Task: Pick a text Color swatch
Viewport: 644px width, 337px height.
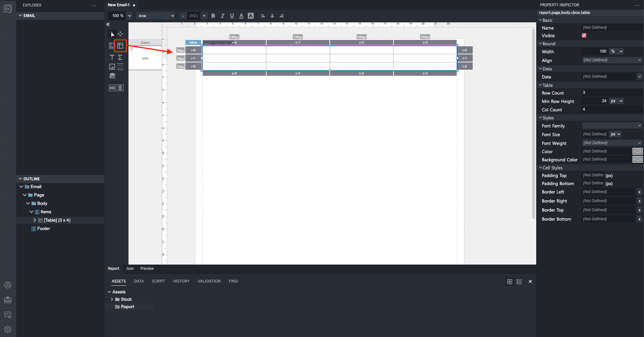Action: click(x=637, y=151)
